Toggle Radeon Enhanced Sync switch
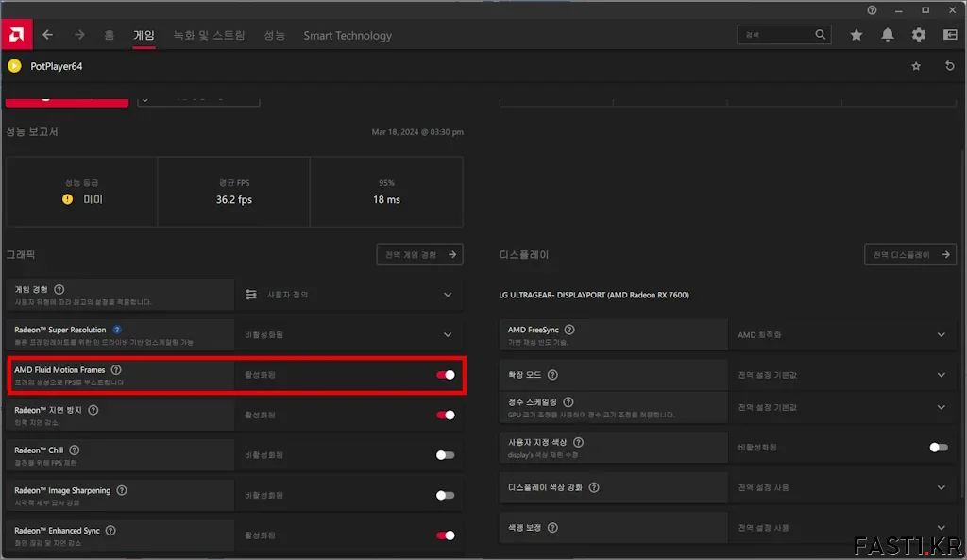Image resolution: width=967 pixels, height=560 pixels. (446, 535)
